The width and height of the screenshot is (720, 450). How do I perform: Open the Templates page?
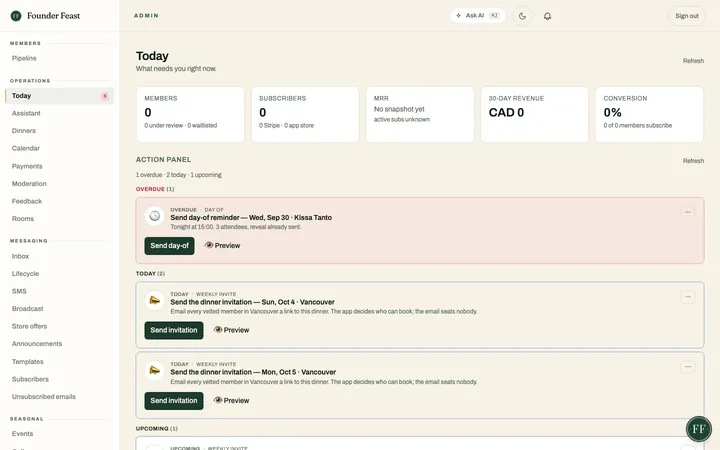pyautogui.click(x=28, y=361)
